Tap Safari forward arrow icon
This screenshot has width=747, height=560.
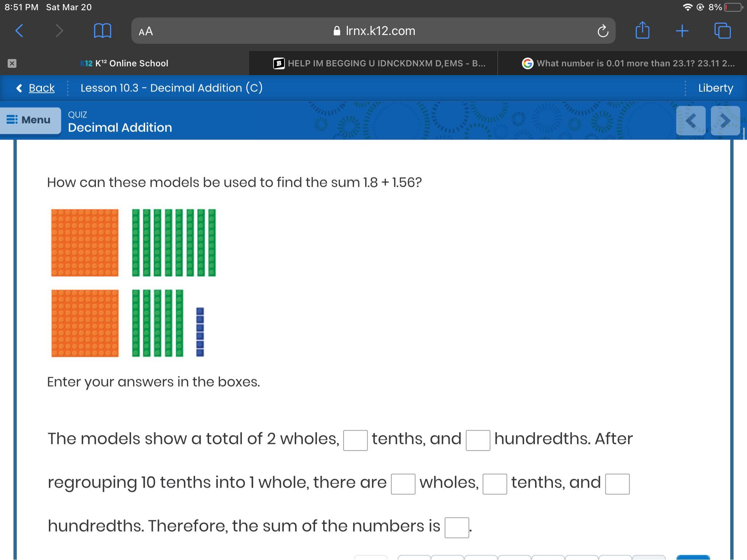tap(59, 31)
